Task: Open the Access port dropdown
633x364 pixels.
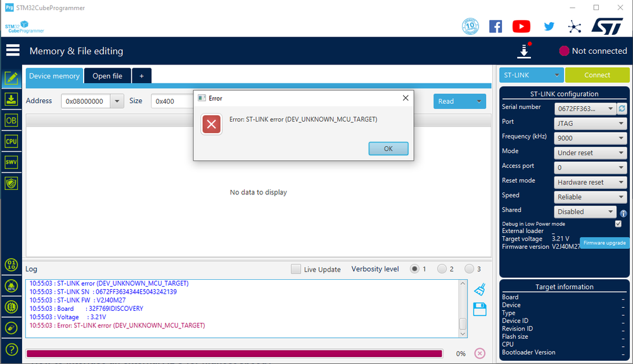Action: tap(590, 167)
